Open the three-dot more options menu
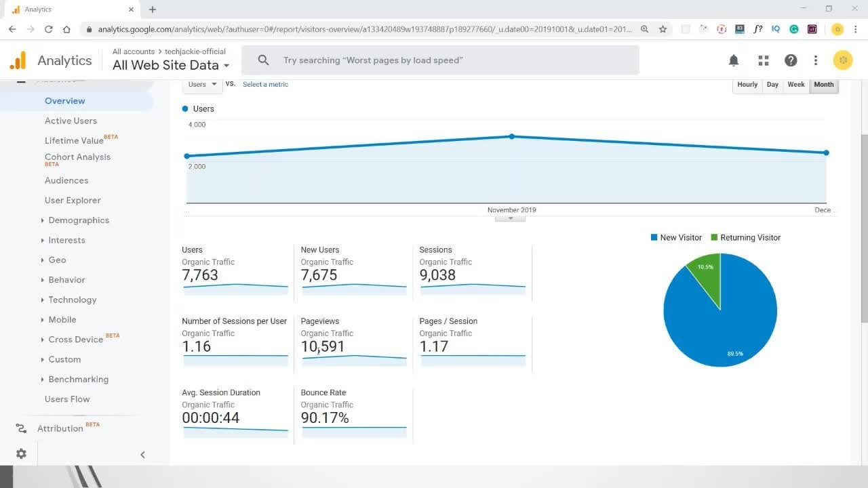Image resolution: width=868 pixels, height=488 pixels. point(816,60)
